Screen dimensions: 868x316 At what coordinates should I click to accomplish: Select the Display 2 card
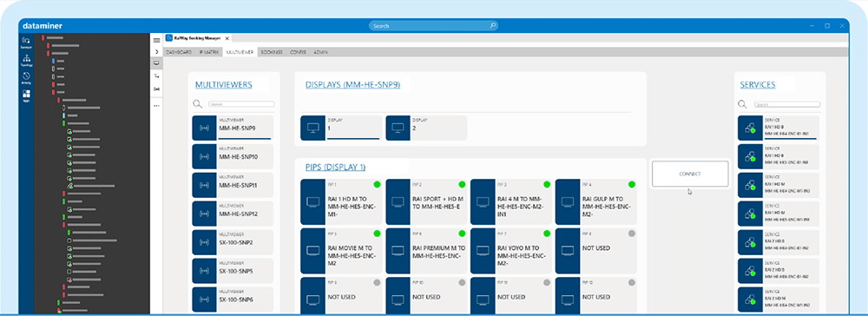click(426, 128)
